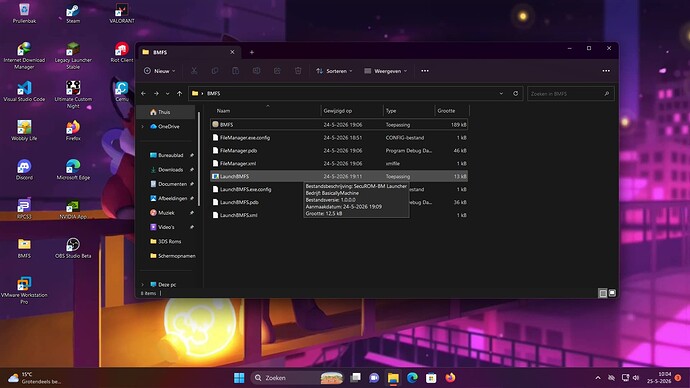The width and height of the screenshot is (690, 388).
Task: Show hidden system tray icons
Action: pos(598,378)
